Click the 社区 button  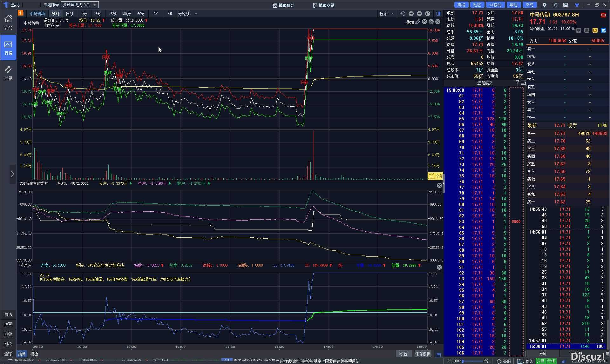point(477,5)
